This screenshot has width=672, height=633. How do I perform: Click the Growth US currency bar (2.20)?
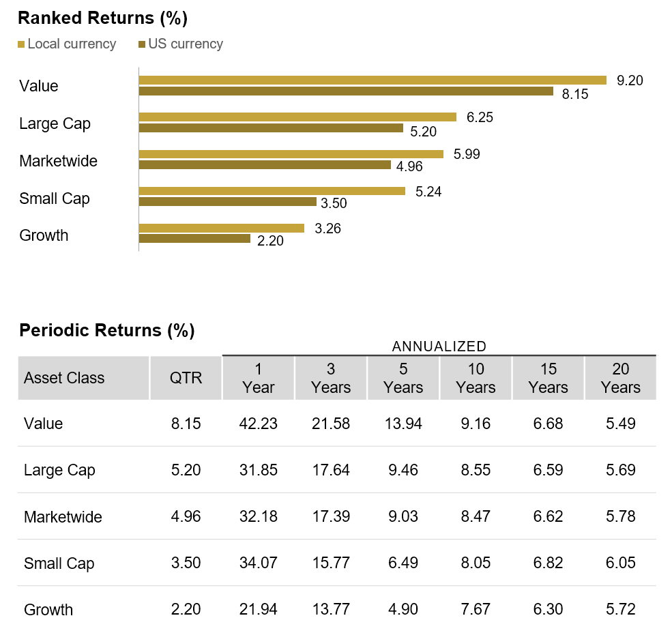(x=194, y=239)
